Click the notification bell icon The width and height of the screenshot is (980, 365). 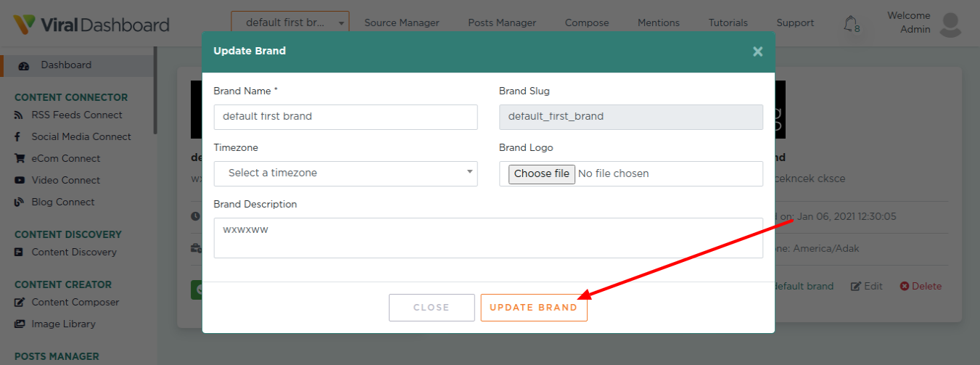coord(850,24)
